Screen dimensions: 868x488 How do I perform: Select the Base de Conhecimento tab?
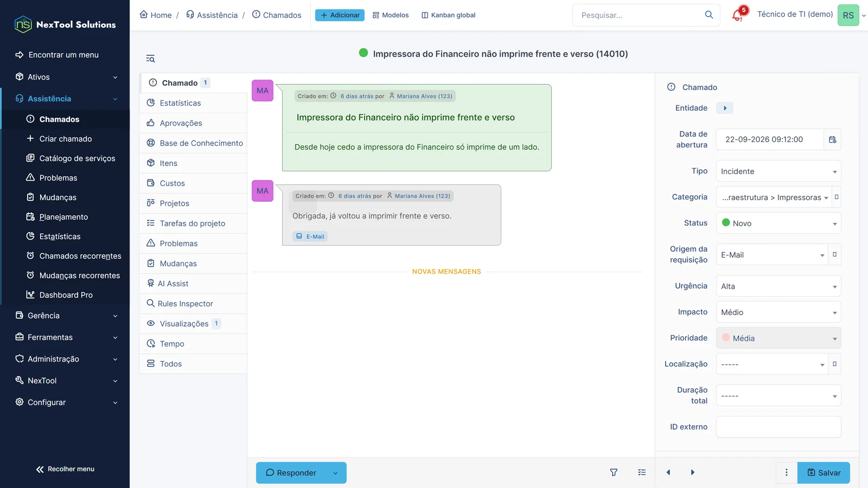(194, 143)
